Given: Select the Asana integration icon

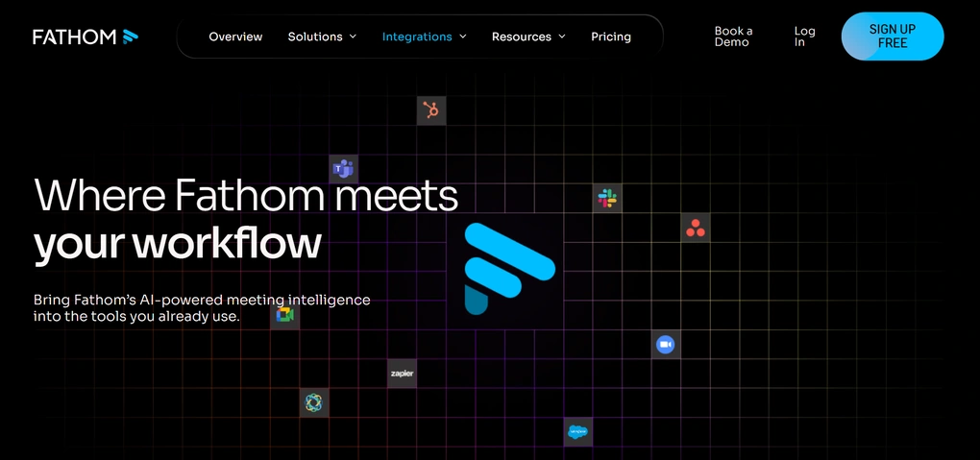Looking at the screenshot, I should pyautogui.click(x=695, y=228).
